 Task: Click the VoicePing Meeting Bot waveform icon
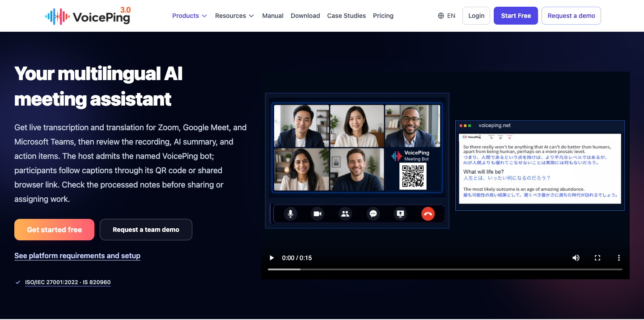[397, 156]
